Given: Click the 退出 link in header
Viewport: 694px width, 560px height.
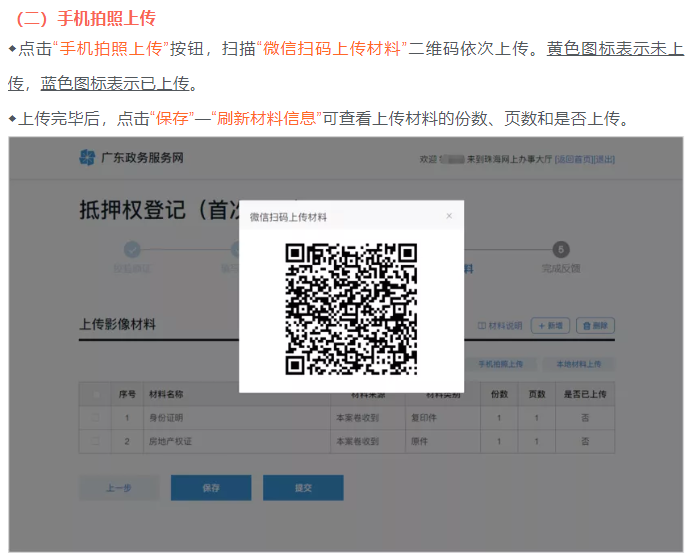Looking at the screenshot, I should 605,159.
